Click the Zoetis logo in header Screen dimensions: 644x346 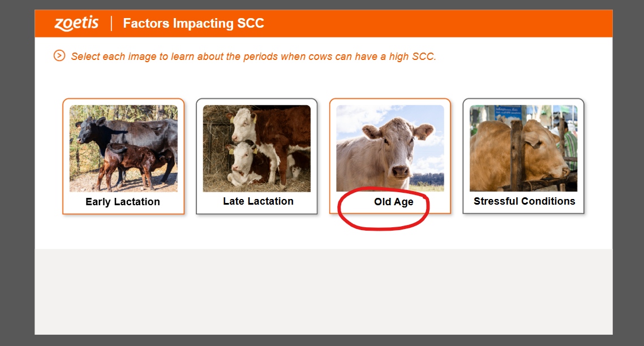coord(76,23)
